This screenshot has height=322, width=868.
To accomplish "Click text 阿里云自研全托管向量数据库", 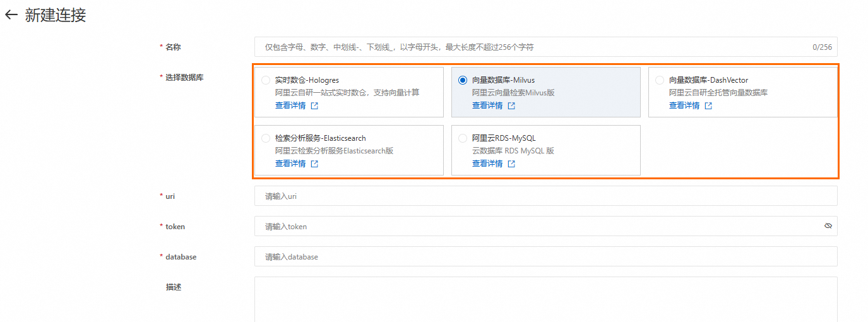I will click(x=718, y=93).
